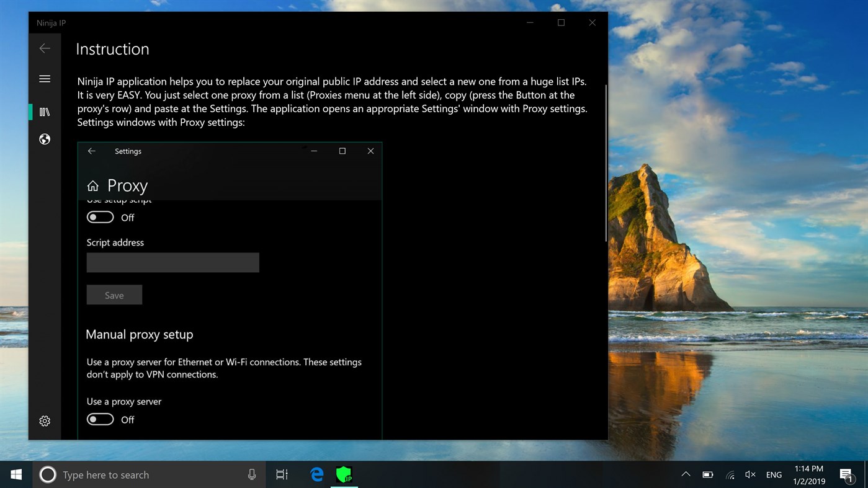Launch Ninija IP shield icon from taskbar

pyautogui.click(x=345, y=474)
